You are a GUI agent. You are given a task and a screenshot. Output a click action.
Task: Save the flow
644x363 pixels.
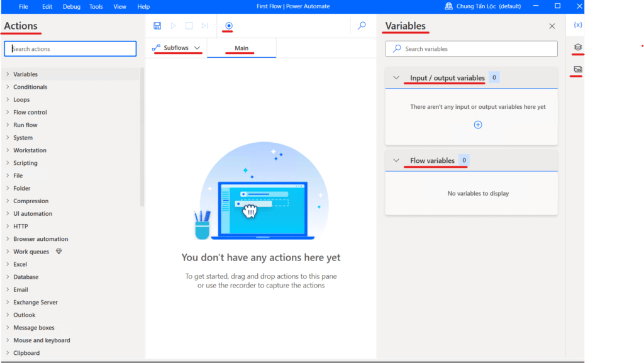coord(157,25)
